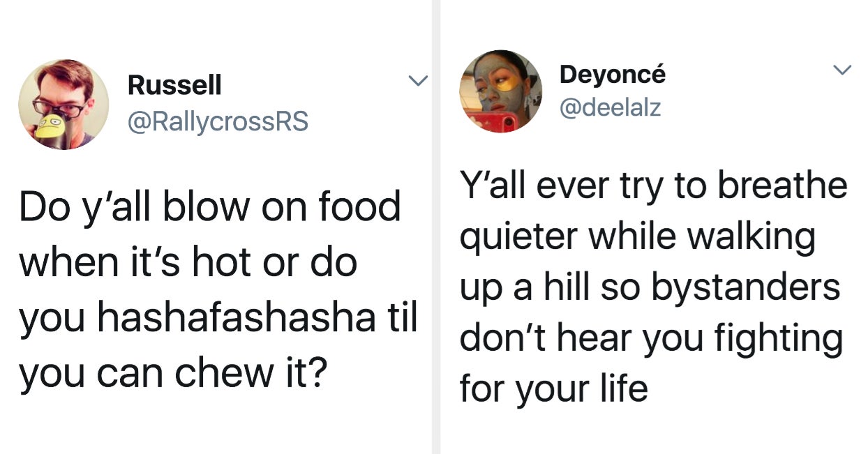Click the line 'Do y'all blow on food'
The image size is (868, 454).
click(x=210, y=207)
